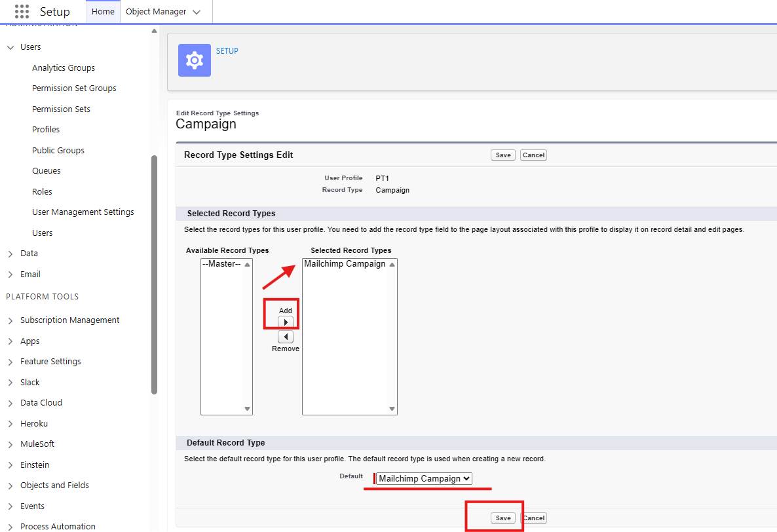Click the Selected Record Types down arrow
777x532 pixels.
tap(392, 409)
